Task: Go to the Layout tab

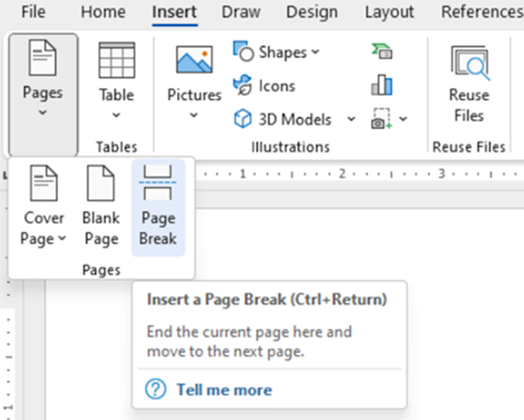Action: 389,12
